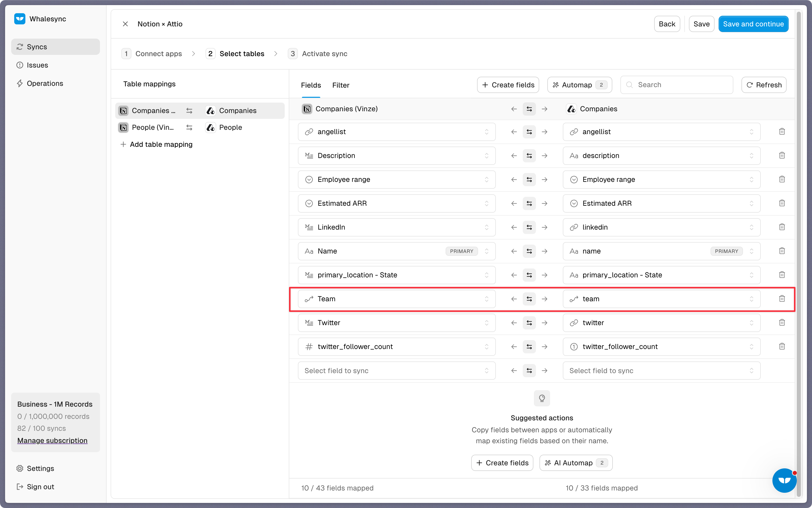Click the top Create fields button

click(508, 85)
